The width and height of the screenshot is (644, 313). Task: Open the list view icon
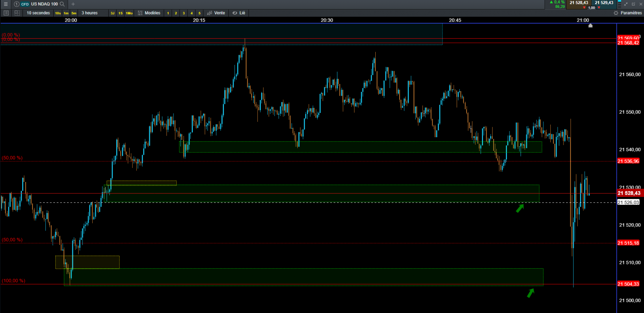pos(6,13)
